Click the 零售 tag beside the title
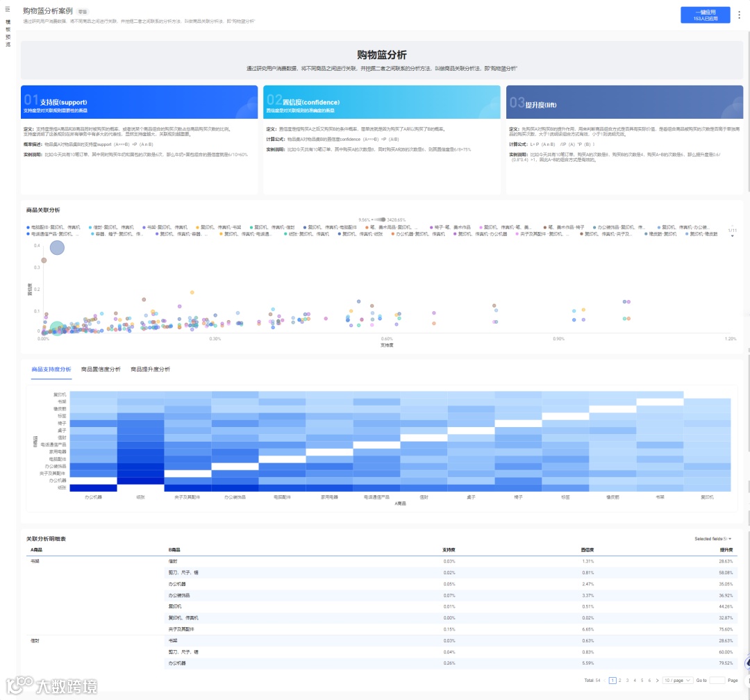Screen dimensions: 750x700 click(82, 12)
